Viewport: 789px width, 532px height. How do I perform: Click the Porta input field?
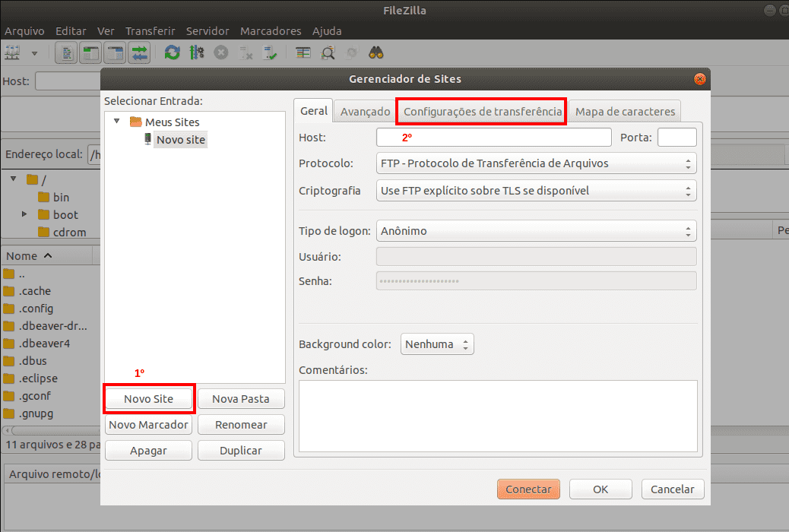[677, 137]
